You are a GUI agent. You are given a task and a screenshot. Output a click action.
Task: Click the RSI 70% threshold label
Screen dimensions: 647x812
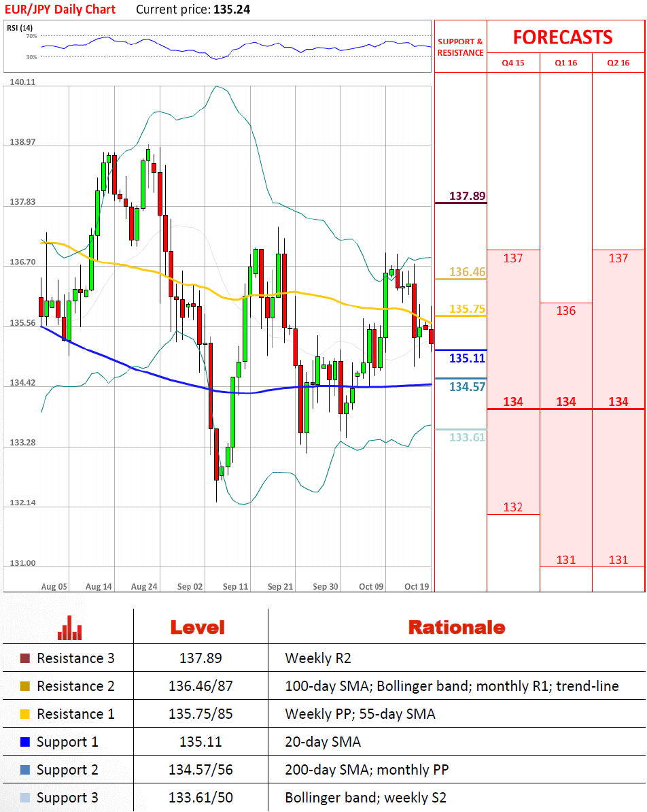(x=31, y=36)
